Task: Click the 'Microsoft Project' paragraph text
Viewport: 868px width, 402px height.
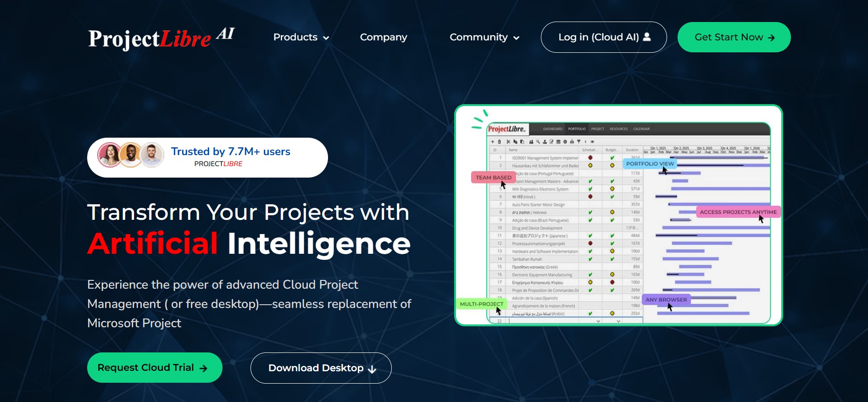Action: (134, 323)
